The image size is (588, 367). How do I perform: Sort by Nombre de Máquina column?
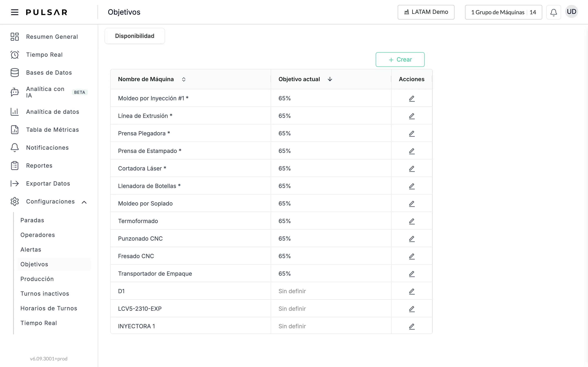(x=184, y=79)
